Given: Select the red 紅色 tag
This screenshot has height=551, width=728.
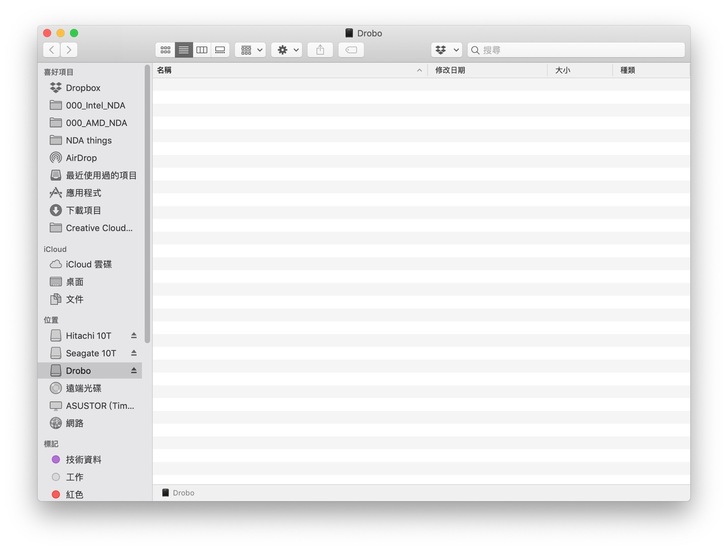Looking at the screenshot, I should click(90, 494).
